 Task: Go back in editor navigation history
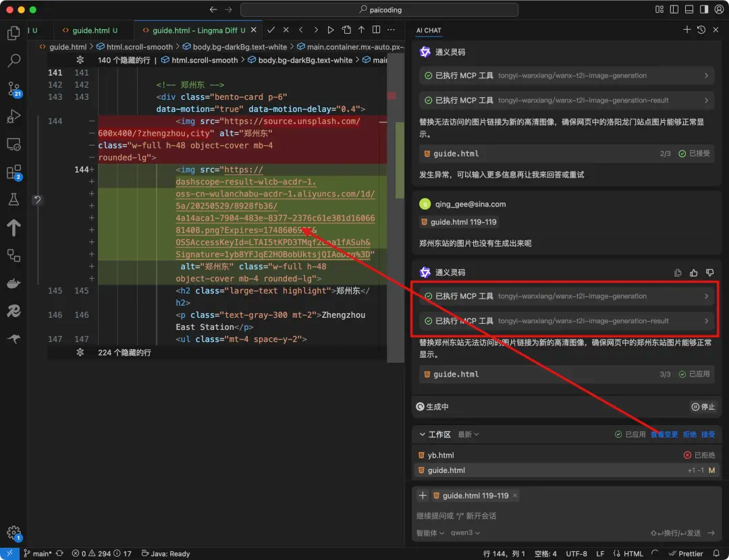coord(213,9)
